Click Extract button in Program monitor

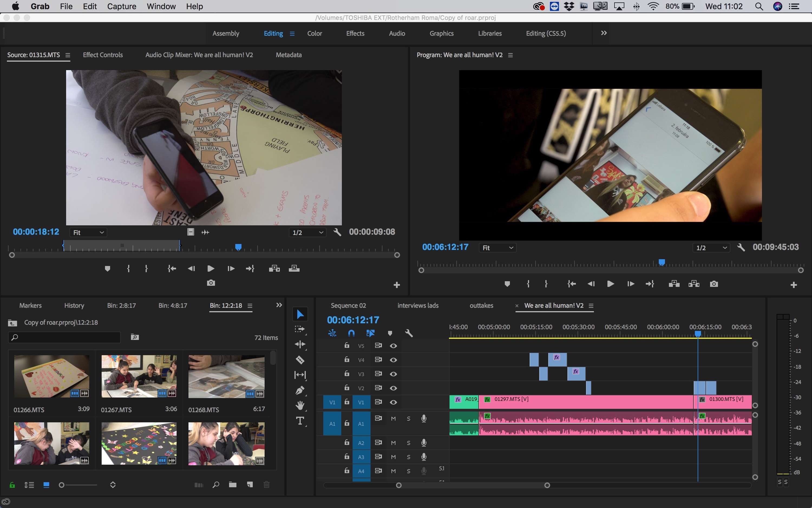(694, 284)
